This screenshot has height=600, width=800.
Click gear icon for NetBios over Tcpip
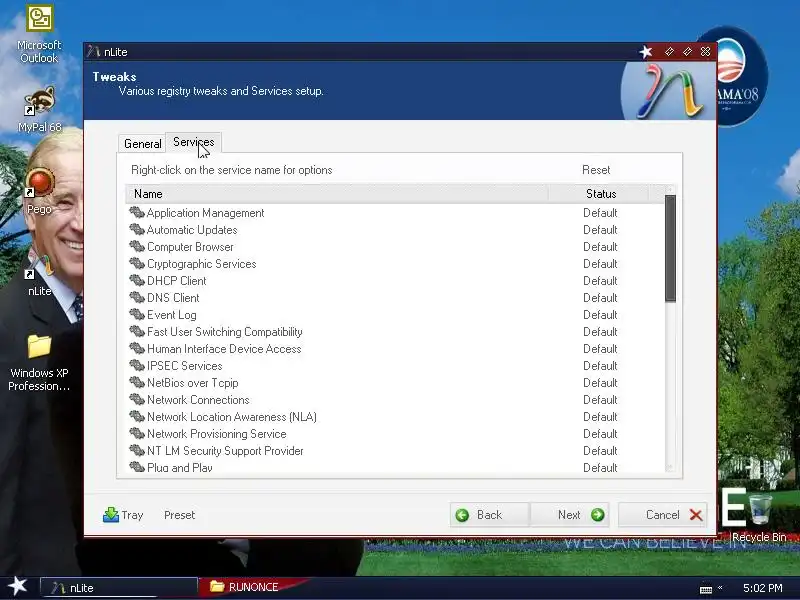click(137, 382)
